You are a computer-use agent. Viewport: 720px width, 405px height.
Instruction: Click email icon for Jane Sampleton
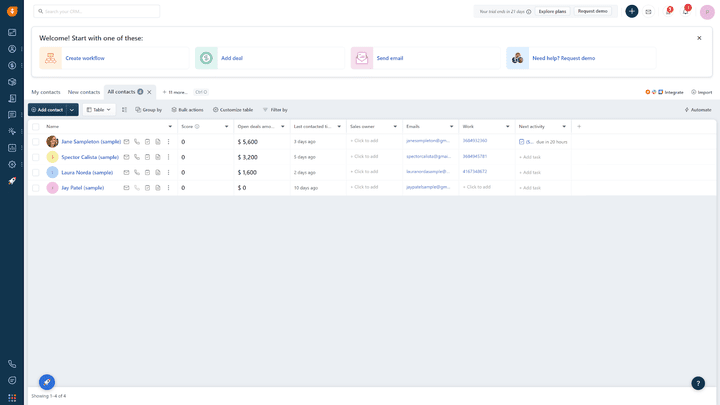[x=126, y=142]
